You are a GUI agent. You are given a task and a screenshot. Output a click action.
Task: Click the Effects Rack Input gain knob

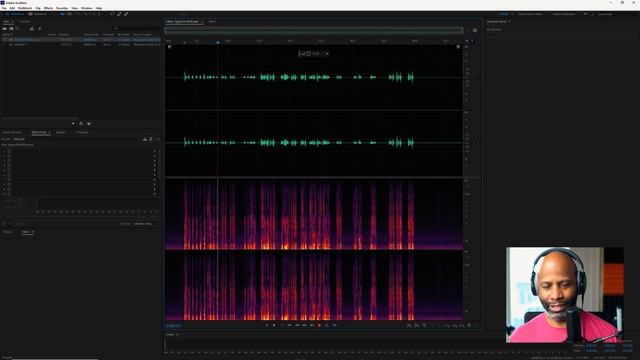click(20, 200)
